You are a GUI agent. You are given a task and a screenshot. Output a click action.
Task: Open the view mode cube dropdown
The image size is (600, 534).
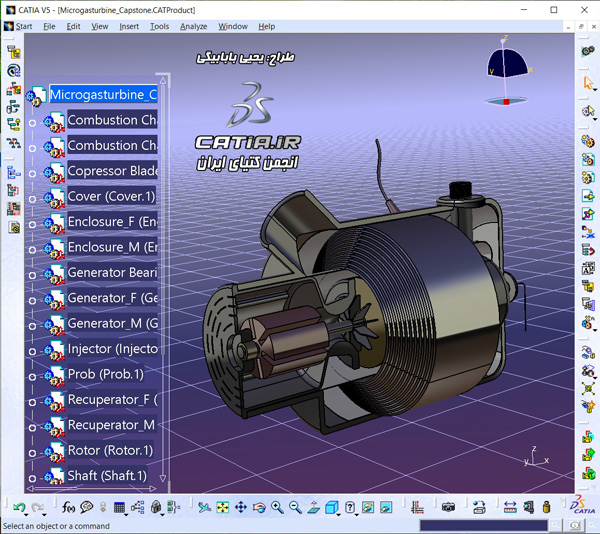[x=339, y=514]
